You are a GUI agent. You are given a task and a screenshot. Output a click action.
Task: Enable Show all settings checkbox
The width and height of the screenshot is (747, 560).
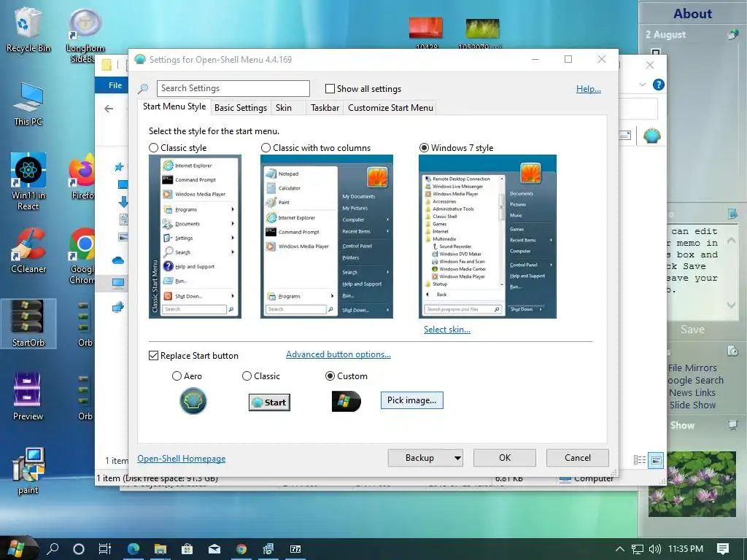point(330,89)
